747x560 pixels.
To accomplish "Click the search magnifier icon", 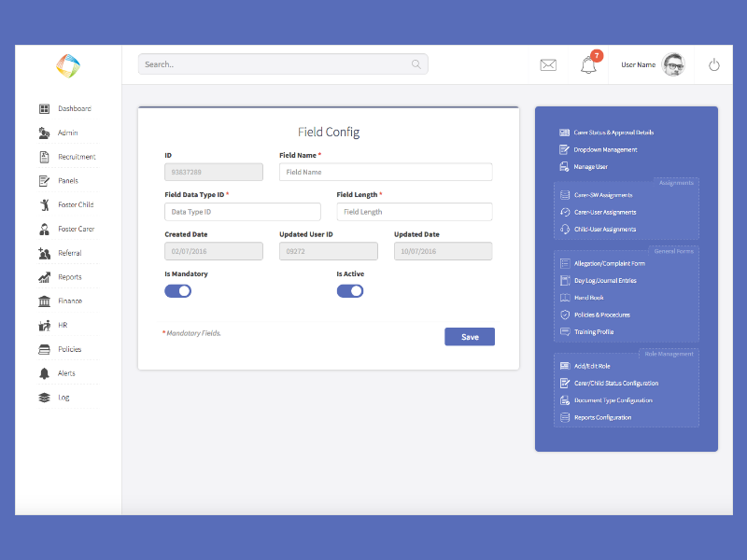I will point(416,64).
